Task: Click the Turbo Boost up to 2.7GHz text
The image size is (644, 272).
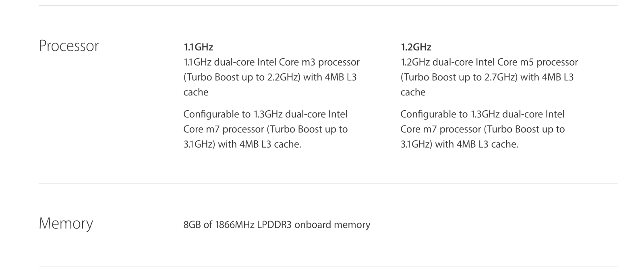Action: pyautogui.click(x=459, y=77)
